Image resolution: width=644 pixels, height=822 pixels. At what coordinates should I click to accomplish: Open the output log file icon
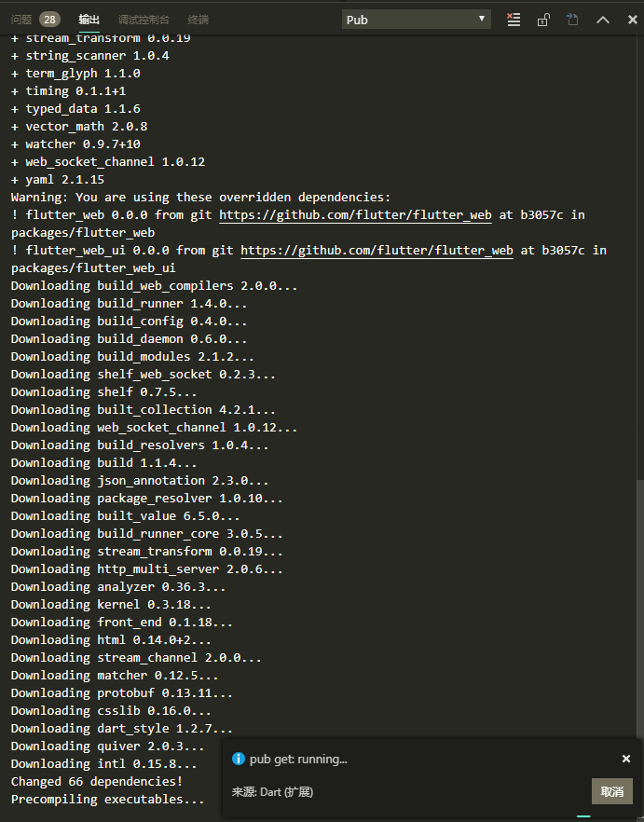click(x=572, y=20)
